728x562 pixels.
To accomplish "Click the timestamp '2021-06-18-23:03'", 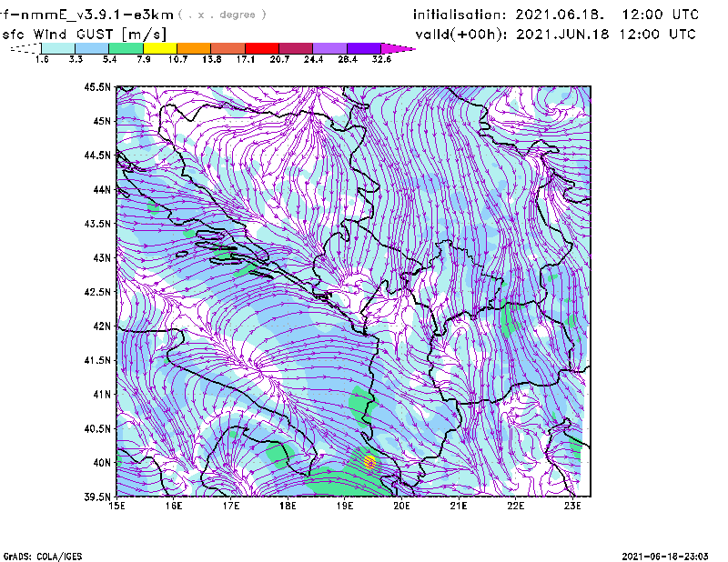I will (x=665, y=557).
